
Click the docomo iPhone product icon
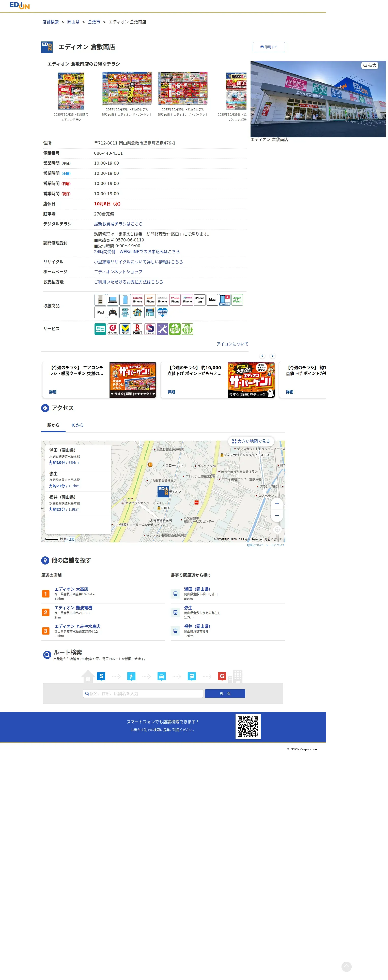[x=137, y=300]
